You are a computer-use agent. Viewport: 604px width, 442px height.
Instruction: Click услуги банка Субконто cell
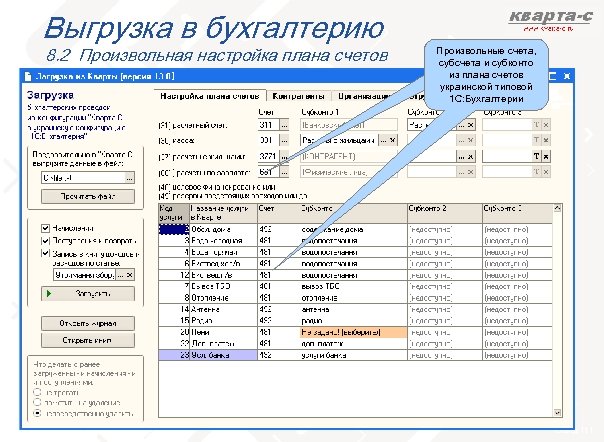click(x=353, y=355)
